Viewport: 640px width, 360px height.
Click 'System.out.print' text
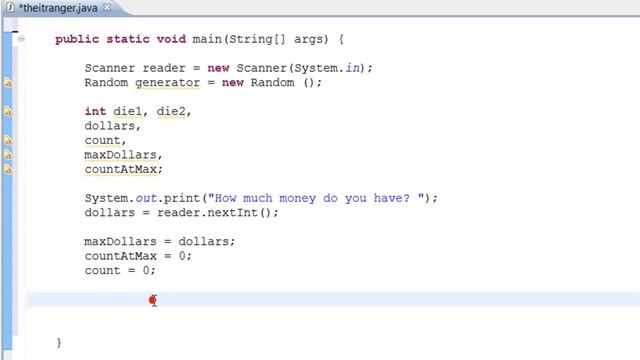(142, 198)
